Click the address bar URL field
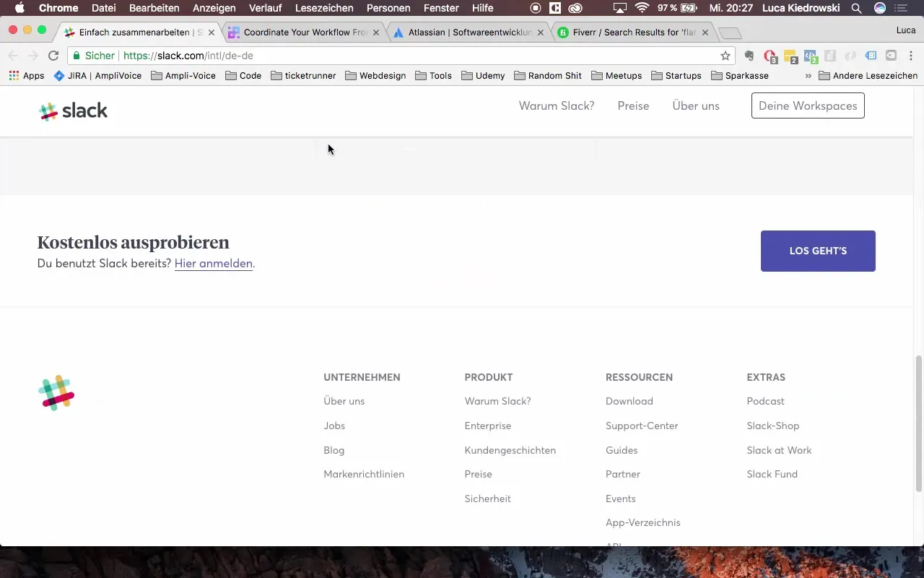This screenshot has width=924, height=578. tap(401, 56)
